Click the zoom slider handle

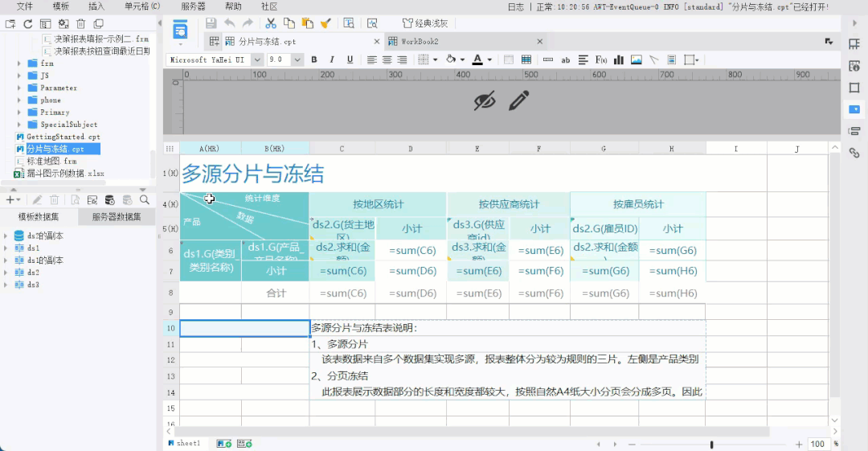pyautogui.click(x=711, y=445)
